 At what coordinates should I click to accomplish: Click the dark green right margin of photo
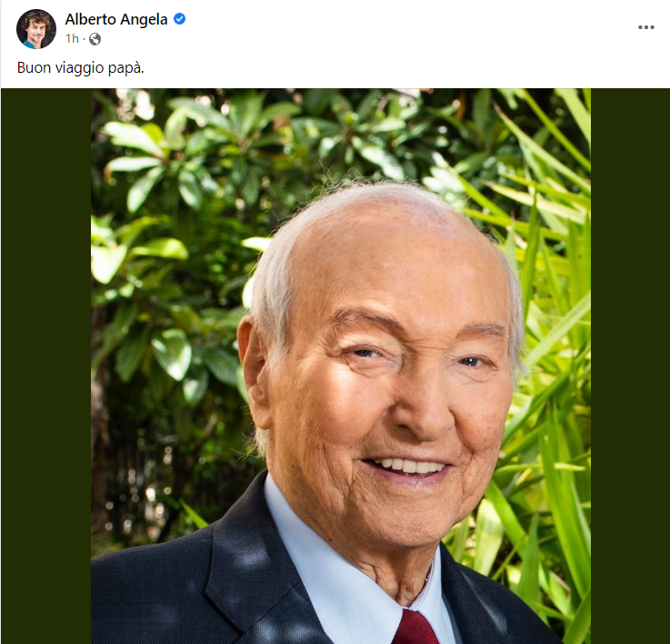point(630,366)
